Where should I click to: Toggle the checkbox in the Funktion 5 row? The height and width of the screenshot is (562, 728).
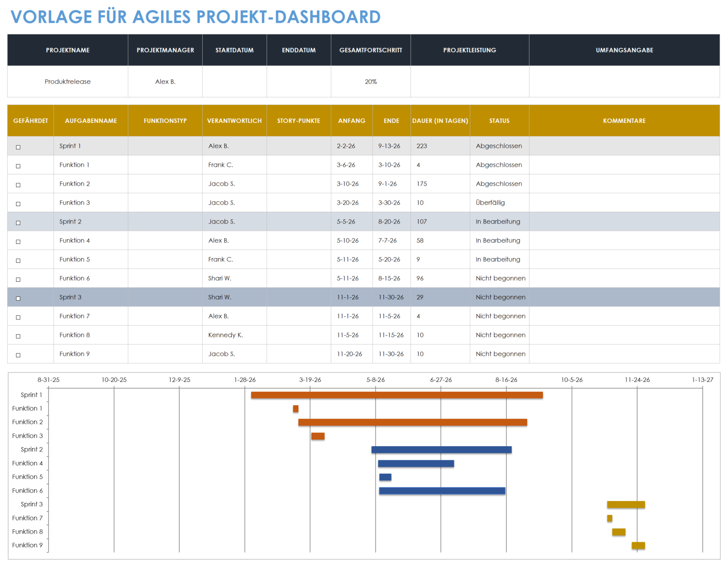click(x=18, y=260)
